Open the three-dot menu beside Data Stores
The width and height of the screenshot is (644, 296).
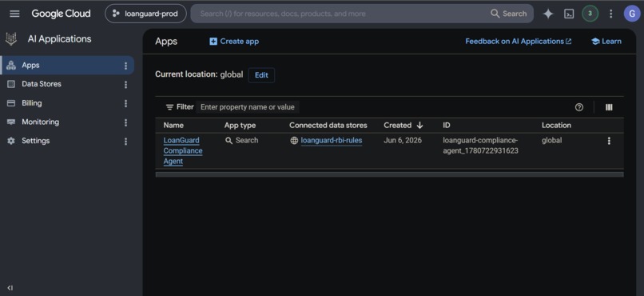click(x=125, y=85)
